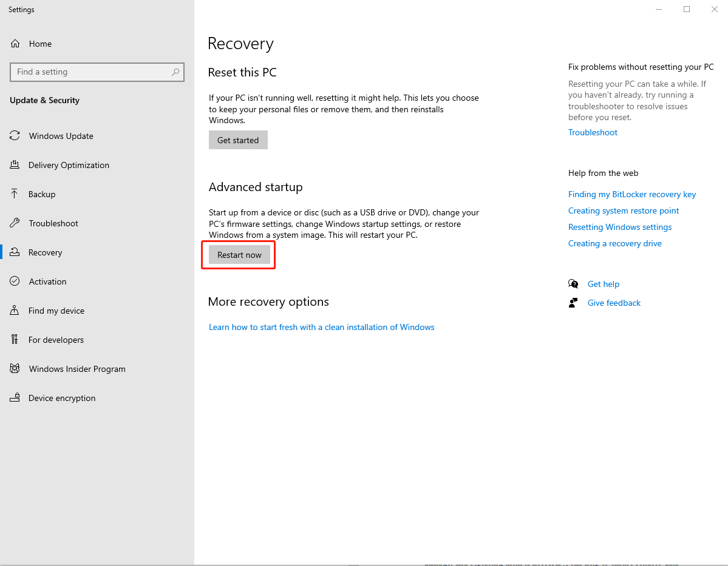Open the Troubleshoot link on right
728x566 pixels.
coord(593,132)
